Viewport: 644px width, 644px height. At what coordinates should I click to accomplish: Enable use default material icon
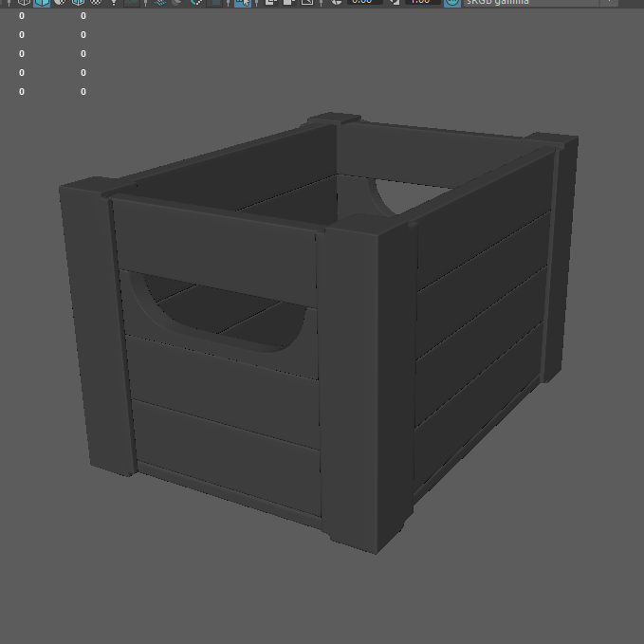click(x=60, y=2)
